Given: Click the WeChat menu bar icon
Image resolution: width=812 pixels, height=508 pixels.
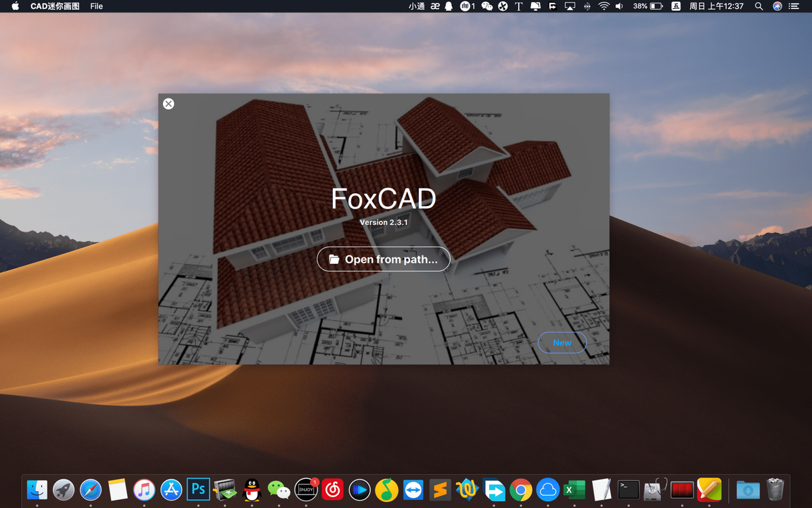Looking at the screenshot, I should click(x=487, y=6).
